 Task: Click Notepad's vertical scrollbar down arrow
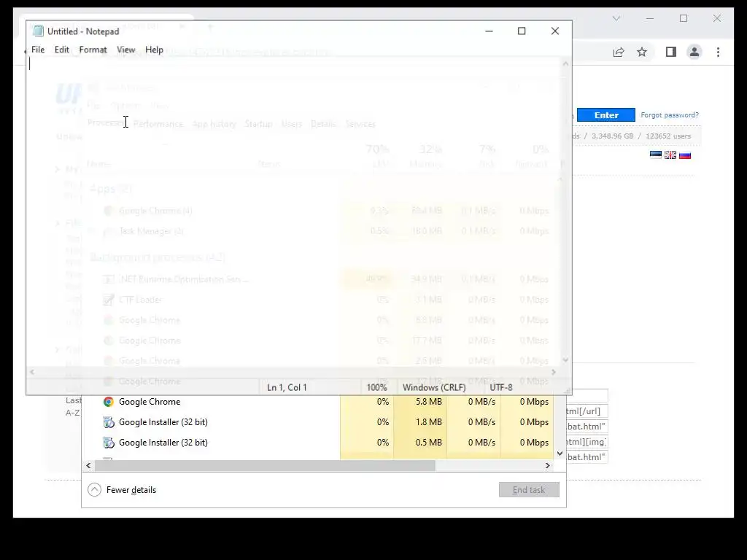tap(565, 360)
